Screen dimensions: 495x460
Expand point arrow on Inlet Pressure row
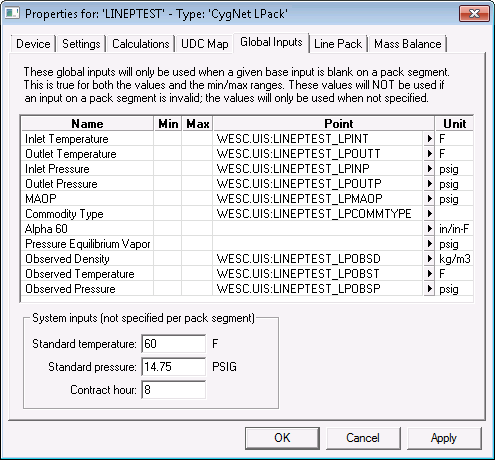[429, 168]
